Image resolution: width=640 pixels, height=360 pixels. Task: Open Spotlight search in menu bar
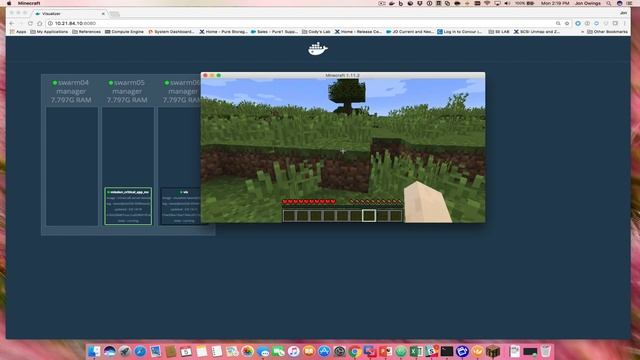tap(609, 3)
